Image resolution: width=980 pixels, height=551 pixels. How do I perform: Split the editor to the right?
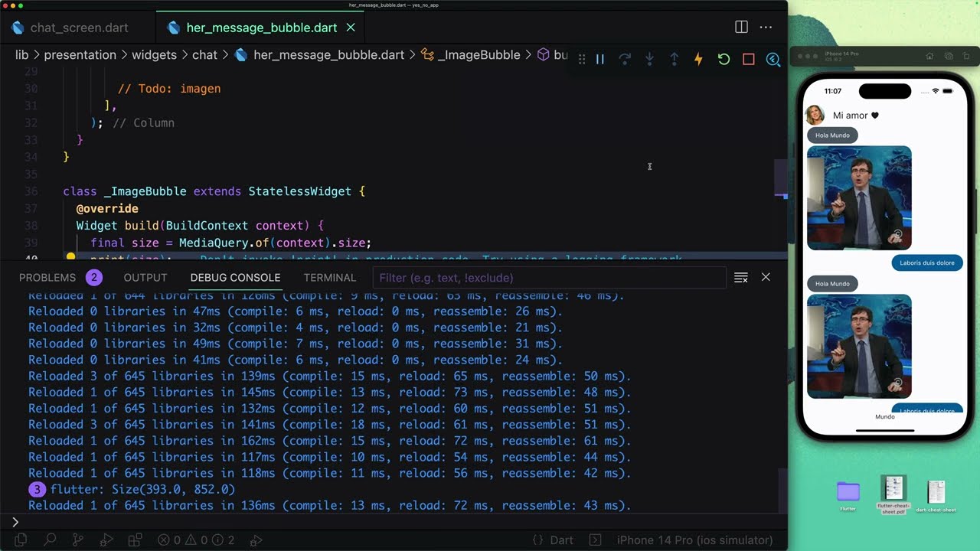(x=741, y=28)
